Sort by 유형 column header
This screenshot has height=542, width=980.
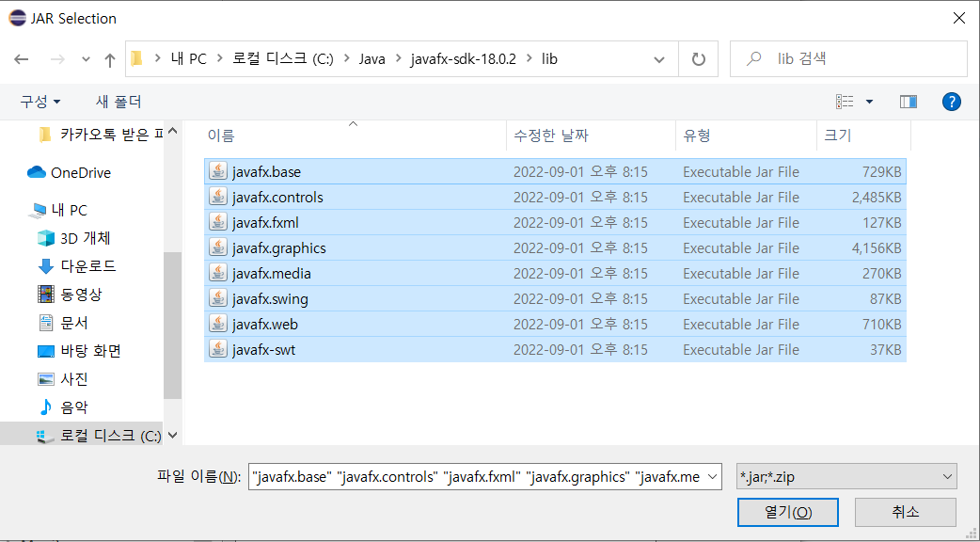coord(746,135)
